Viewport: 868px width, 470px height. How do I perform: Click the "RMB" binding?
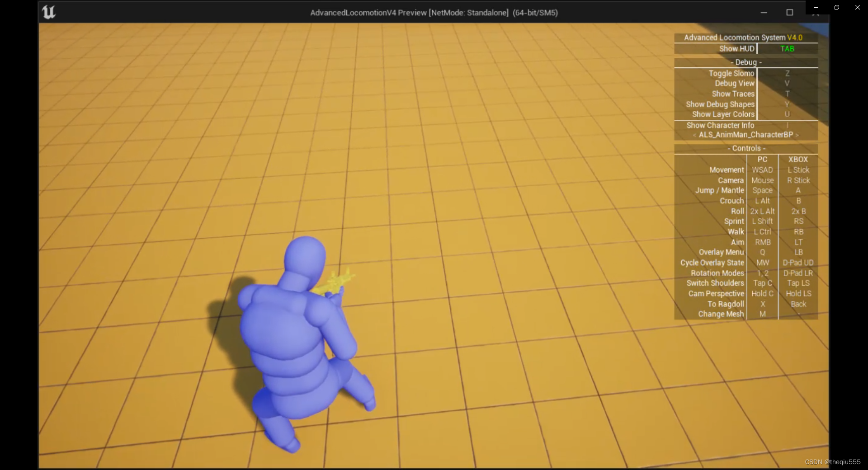pos(762,242)
